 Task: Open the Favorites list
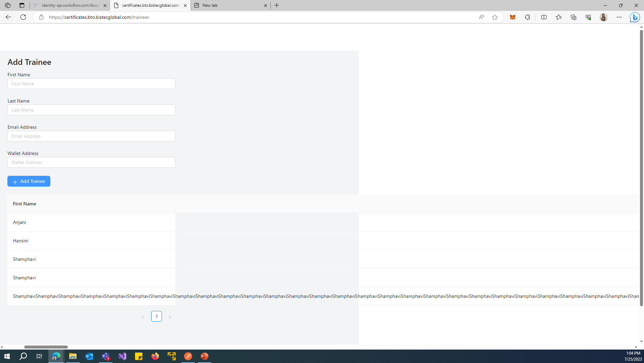point(559,17)
